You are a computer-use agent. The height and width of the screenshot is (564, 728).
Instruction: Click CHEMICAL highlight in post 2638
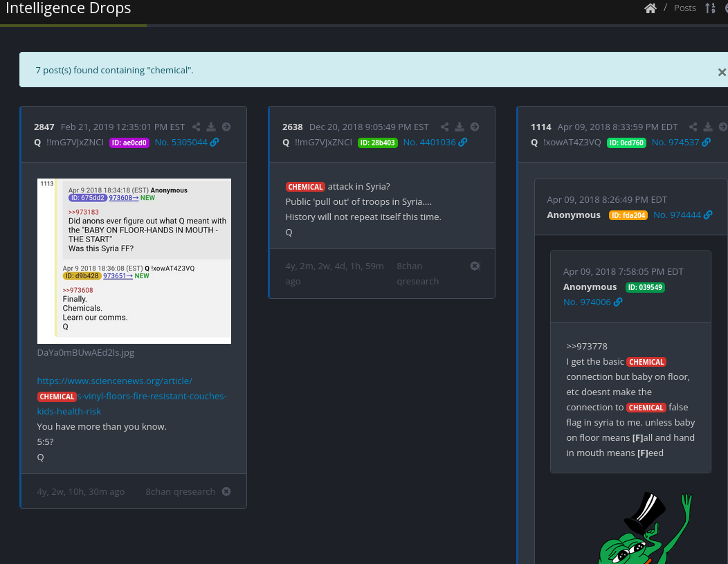coord(305,187)
